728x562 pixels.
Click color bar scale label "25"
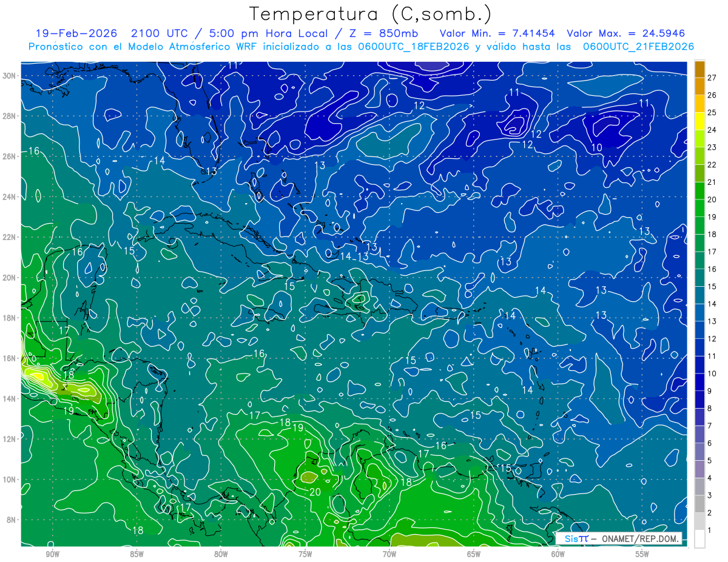[712, 112]
